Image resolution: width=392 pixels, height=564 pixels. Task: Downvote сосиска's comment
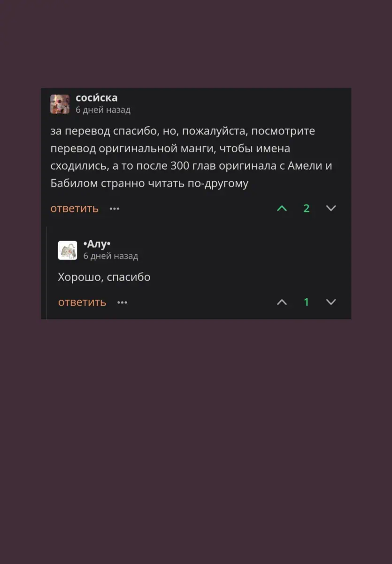(331, 208)
